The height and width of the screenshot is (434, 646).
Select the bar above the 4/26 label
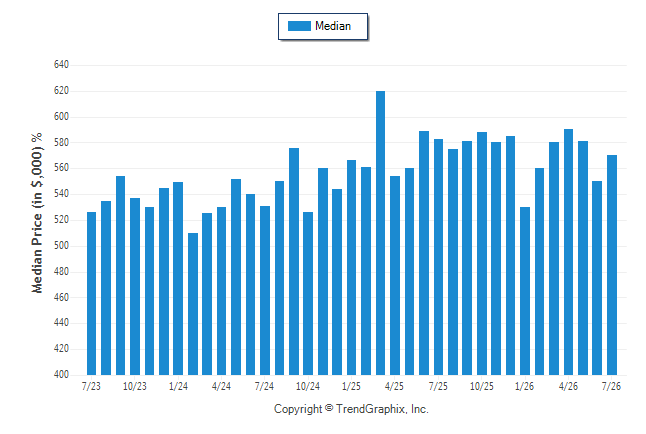point(569,252)
